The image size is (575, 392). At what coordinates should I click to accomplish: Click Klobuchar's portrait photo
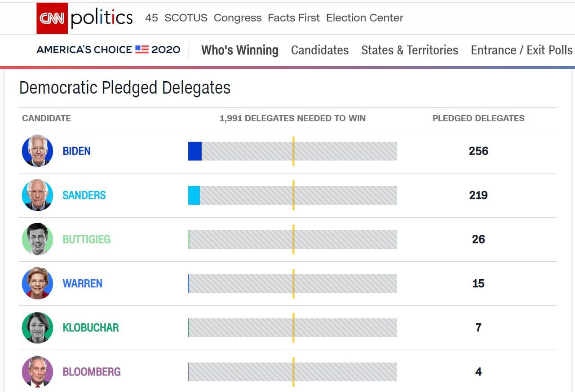pos(38,327)
